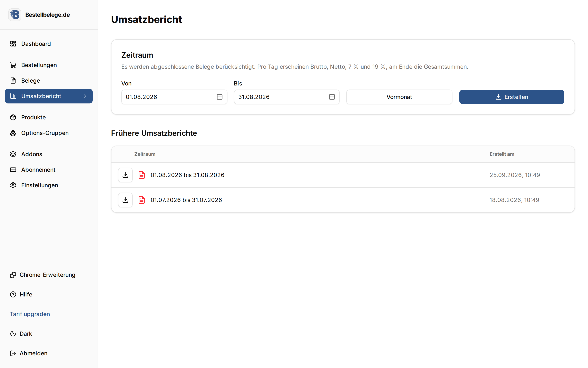Screen dimensions: 588x368
Task: Open the Hilfe page
Action: [x=21, y=294]
